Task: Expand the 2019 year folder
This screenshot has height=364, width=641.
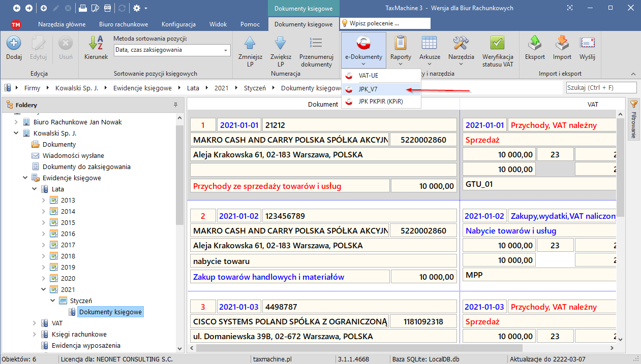Action: pyautogui.click(x=44, y=267)
